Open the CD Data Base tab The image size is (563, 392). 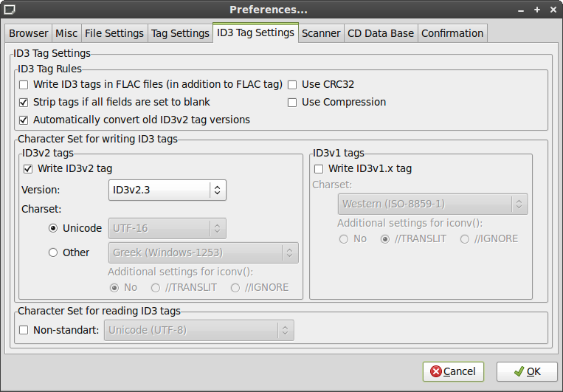(x=381, y=33)
